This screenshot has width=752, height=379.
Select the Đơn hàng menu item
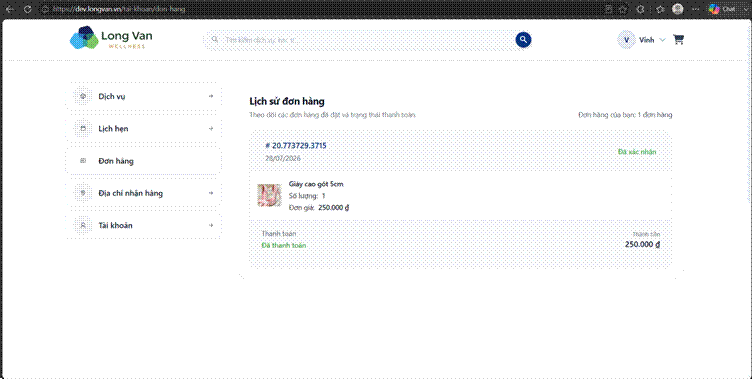(x=143, y=161)
